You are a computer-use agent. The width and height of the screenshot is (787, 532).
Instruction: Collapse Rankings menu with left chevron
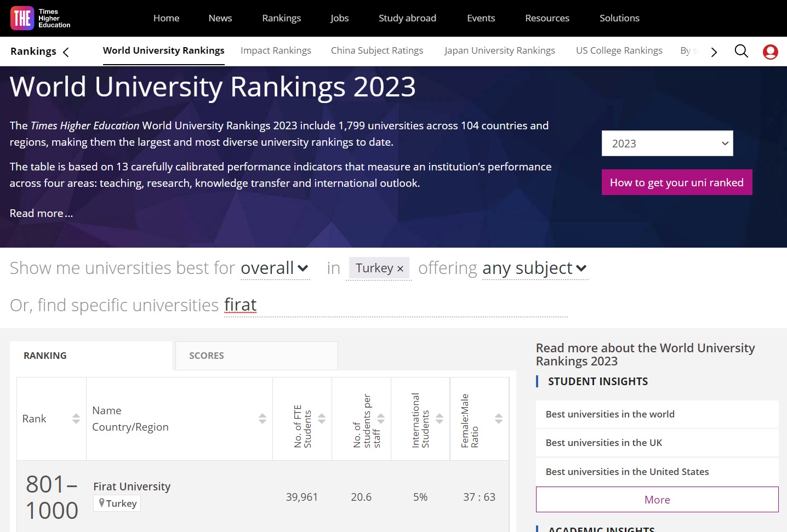click(66, 52)
